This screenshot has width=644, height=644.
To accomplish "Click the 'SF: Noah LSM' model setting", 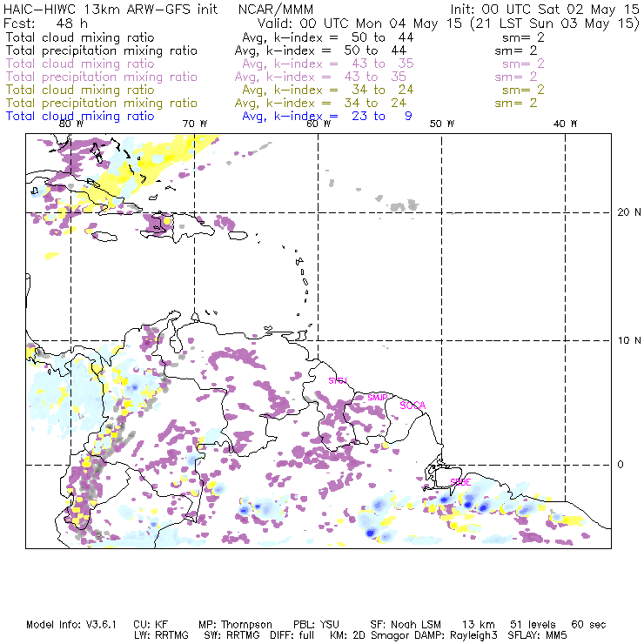I will [406, 625].
